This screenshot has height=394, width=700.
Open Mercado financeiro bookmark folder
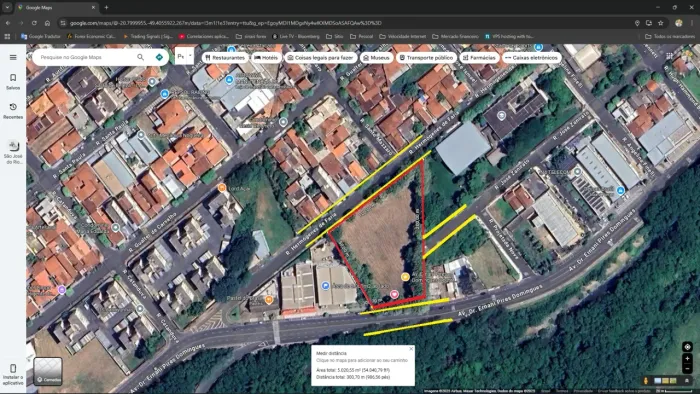pyautogui.click(x=455, y=37)
